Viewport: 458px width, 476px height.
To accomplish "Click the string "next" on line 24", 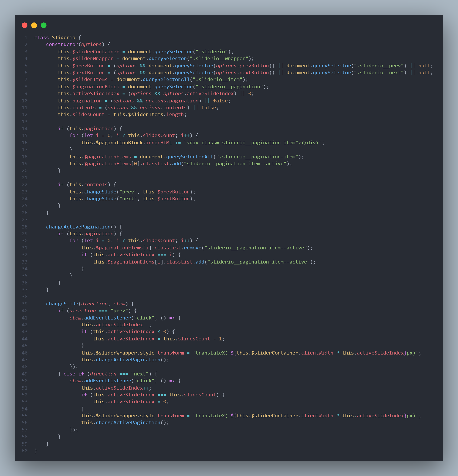I will coord(128,198).
